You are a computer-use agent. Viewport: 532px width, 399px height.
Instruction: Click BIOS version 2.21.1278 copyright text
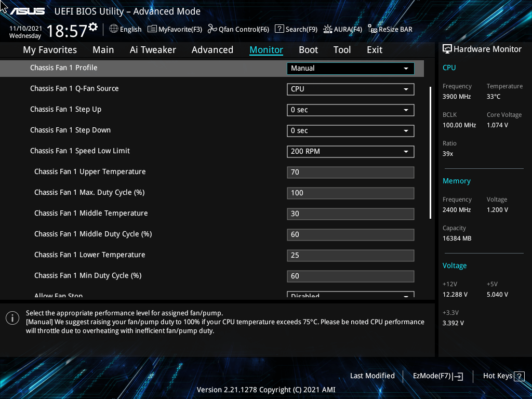266,390
